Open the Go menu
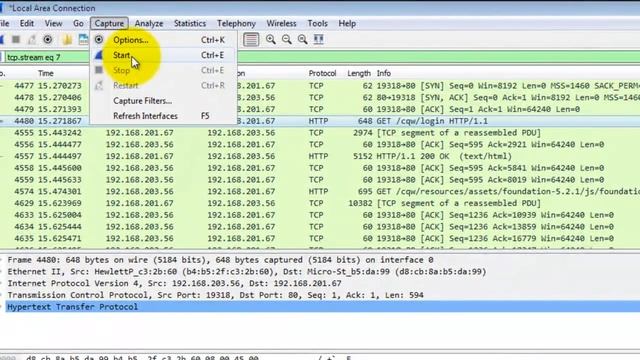640x360 pixels. (x=78, y=23)
